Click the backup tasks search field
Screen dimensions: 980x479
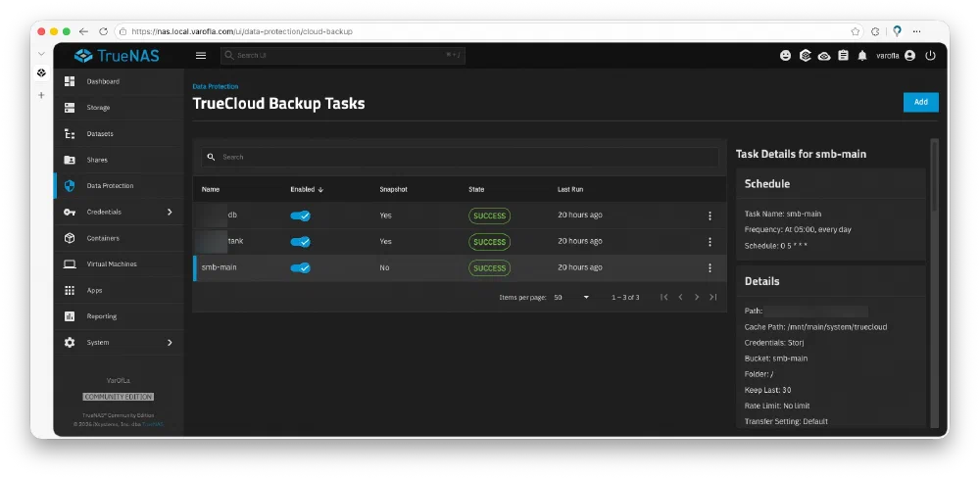pos(461,157)
